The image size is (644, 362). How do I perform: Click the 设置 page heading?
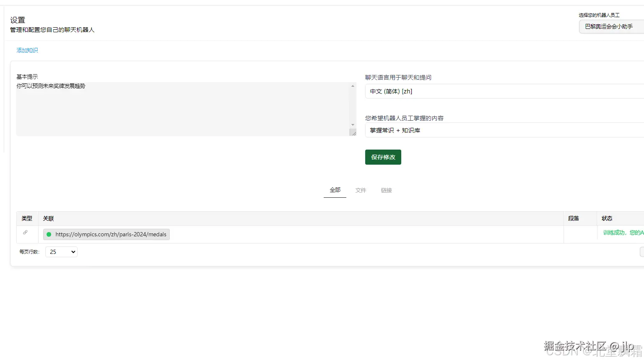pyautogui.click(x=18, y=20)
